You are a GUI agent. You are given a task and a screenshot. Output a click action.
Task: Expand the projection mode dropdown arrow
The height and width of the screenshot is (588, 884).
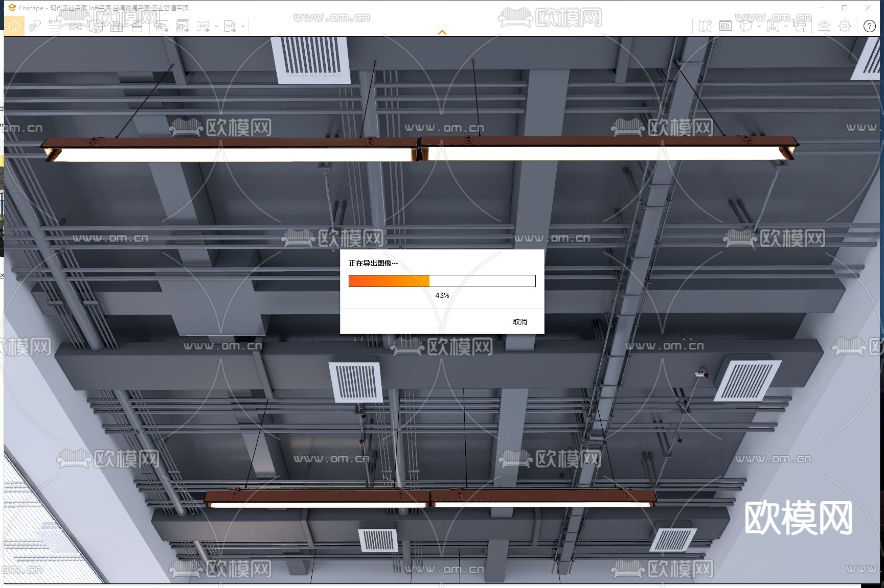[759, 26]
